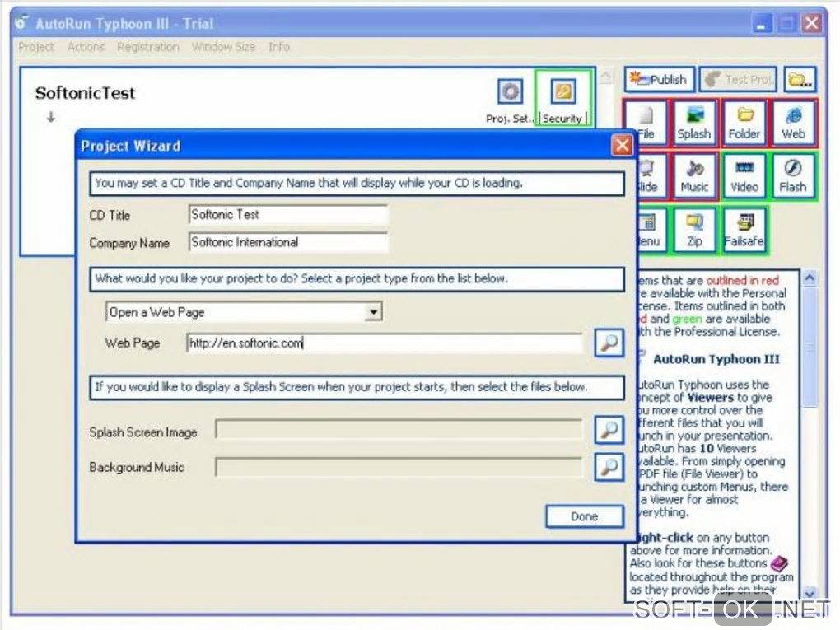The height and width of the screenshot is (630, 840).
Task: Open the Security icon
Action: [563, 91]
